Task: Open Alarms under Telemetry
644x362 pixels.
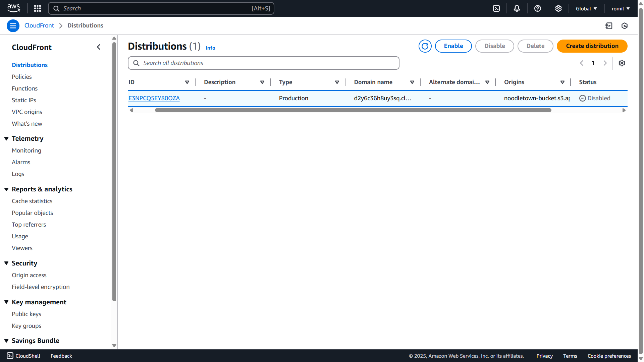Action: point(21,162)
